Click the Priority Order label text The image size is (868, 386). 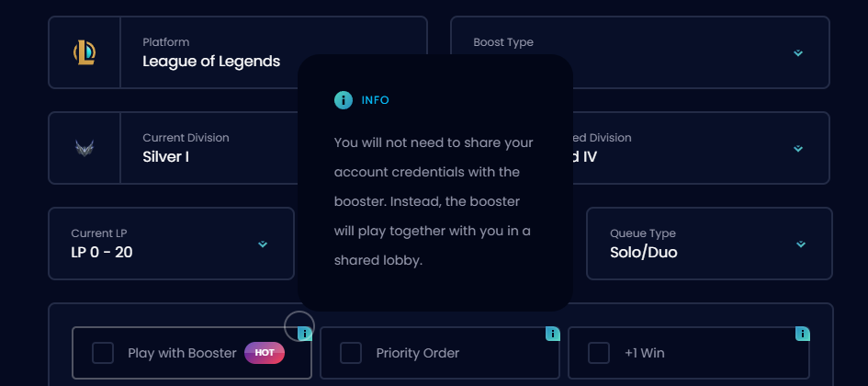click(418, 353)
